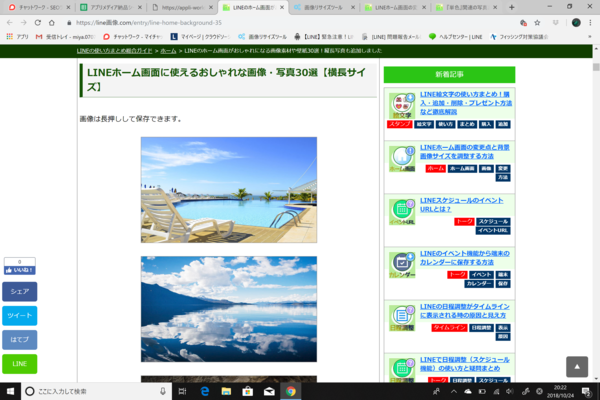Open the Windows Start menu
This screenshot has height=400, width=600.
pyautogui.click(x=10, y=391)
